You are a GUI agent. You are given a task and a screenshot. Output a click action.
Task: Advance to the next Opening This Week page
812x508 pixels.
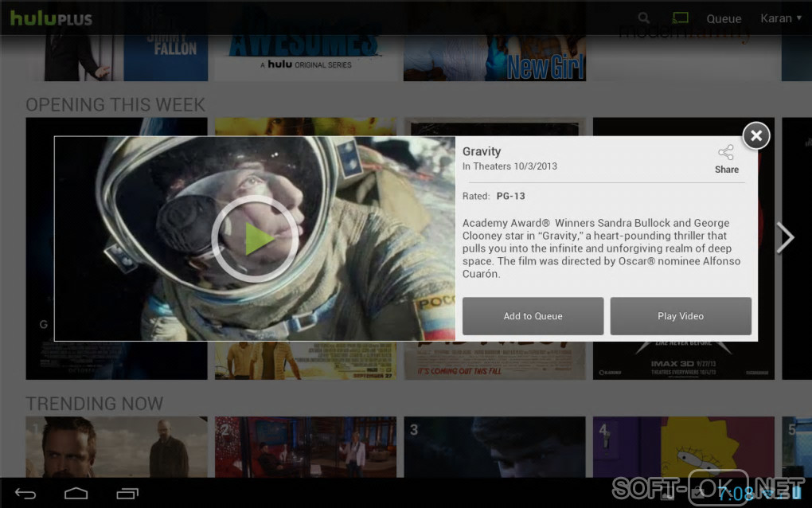click(785, 238)
